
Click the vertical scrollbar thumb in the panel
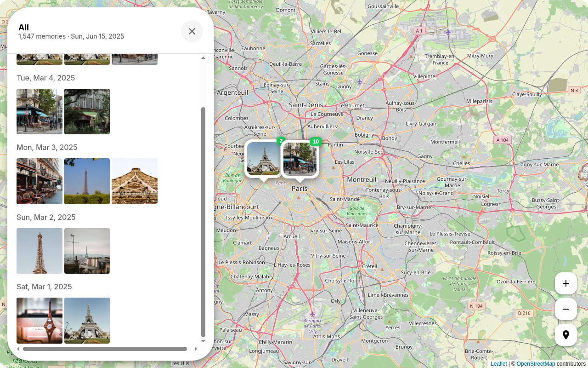(x=203, y=222)
